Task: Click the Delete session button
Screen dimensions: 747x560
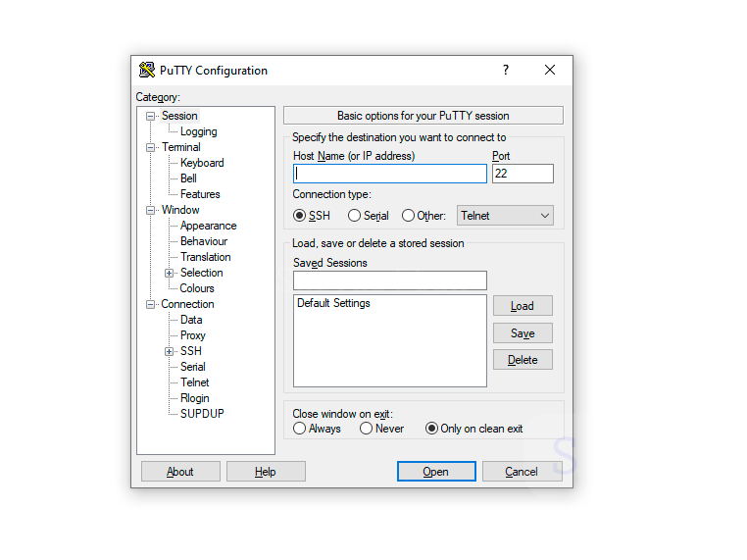Action: click(523, 360)
